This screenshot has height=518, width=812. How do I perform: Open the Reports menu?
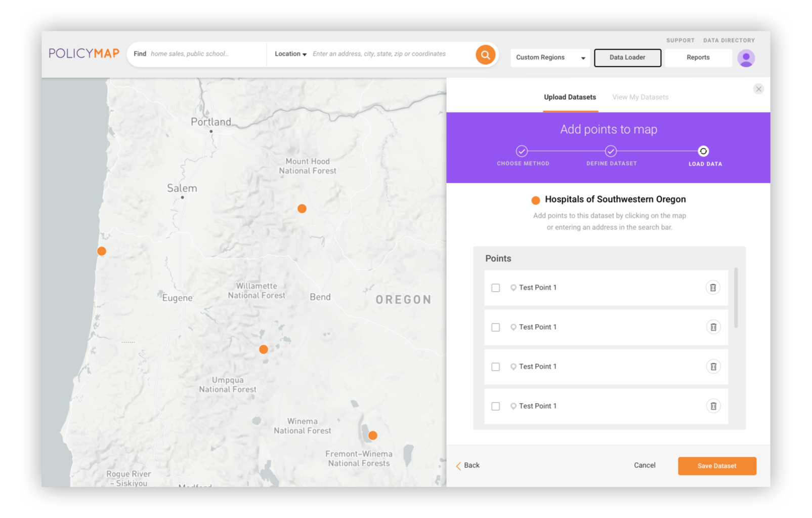698,58
